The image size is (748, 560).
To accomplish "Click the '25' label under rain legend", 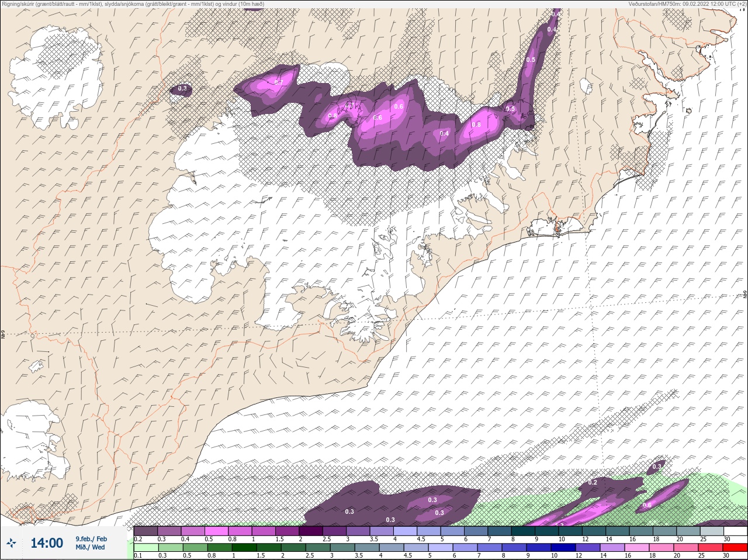I will (701, 555).
